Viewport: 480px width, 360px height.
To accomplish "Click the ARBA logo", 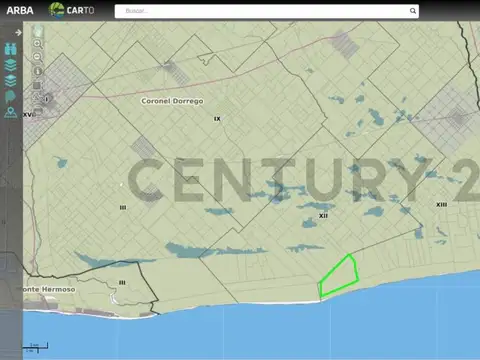I will pos(20,11).
